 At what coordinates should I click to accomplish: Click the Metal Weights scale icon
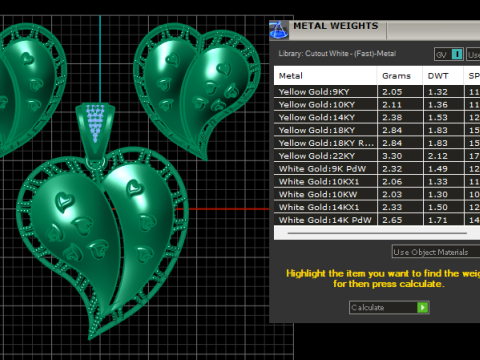[279, 30]
